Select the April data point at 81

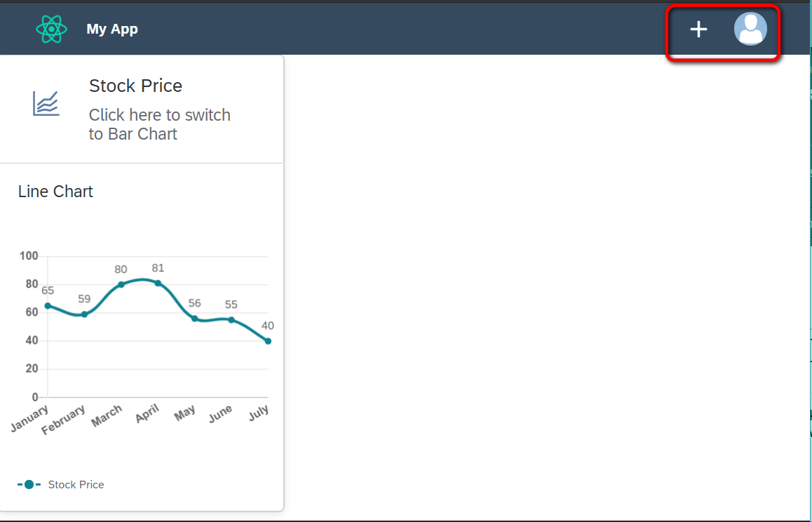(158, 283)
